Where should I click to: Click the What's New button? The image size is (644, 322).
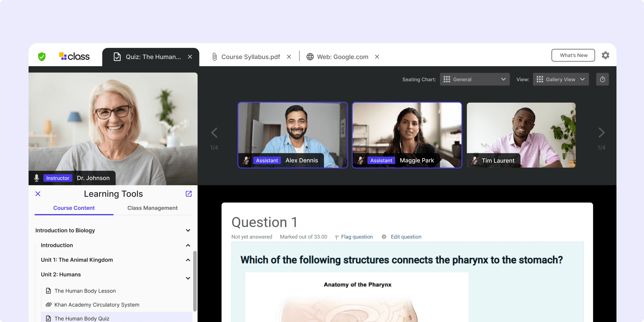(573, 55)
